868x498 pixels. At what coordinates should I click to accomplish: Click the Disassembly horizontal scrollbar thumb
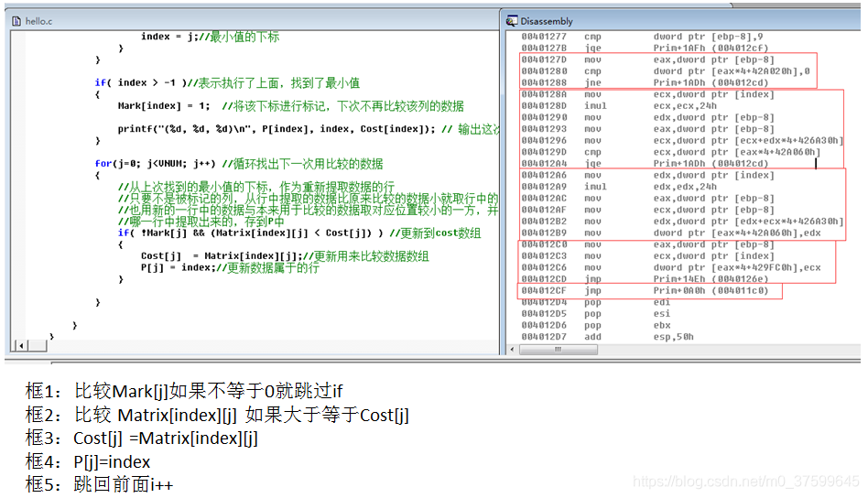tap(558, 349)
